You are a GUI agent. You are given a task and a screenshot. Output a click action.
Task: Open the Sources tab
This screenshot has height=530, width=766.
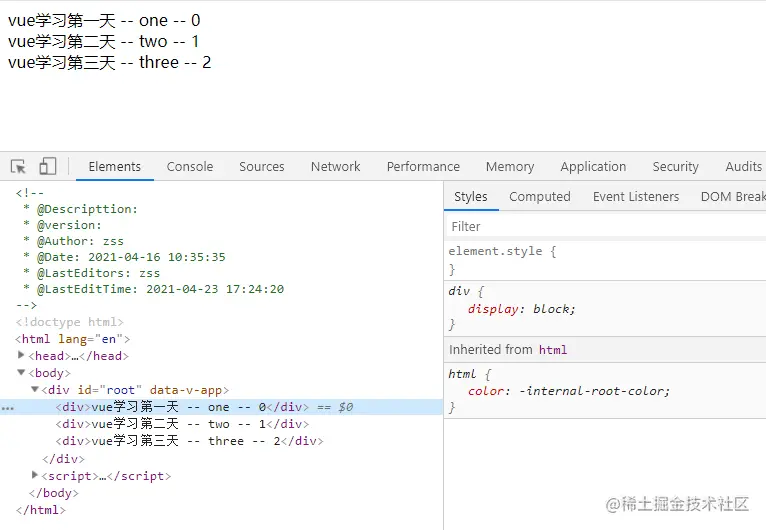point(261,167)
